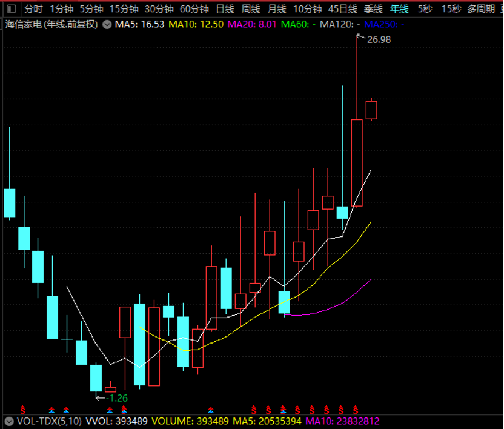Screen dimensions: 504x429
Task: Click volume MA10: 23832812 value
Action: coord(342,421)
